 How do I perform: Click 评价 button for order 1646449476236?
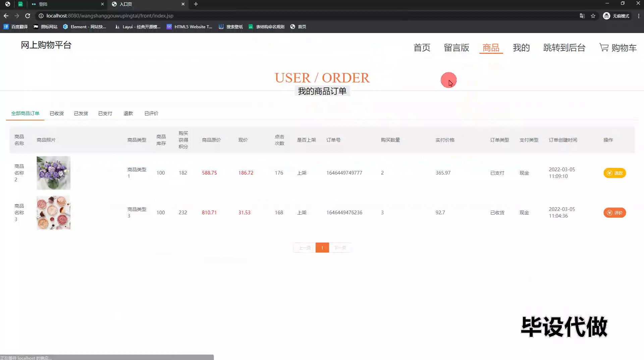click(x=614, y=213)
